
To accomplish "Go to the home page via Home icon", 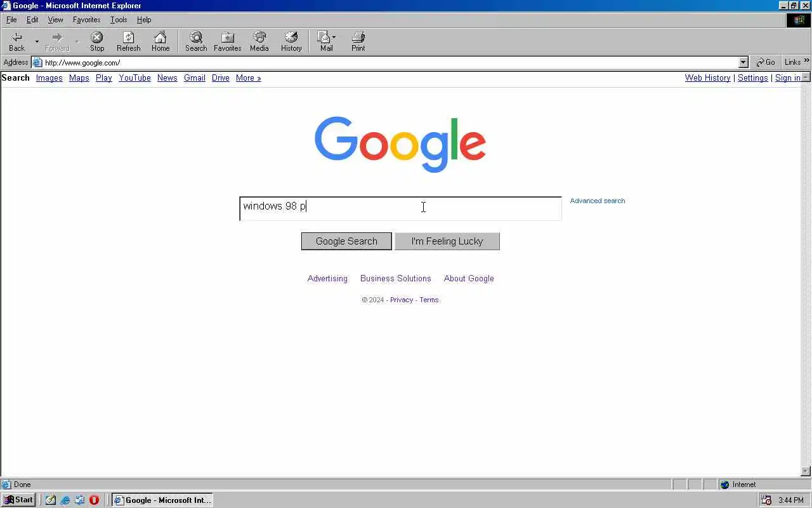I will pos(160,42).
